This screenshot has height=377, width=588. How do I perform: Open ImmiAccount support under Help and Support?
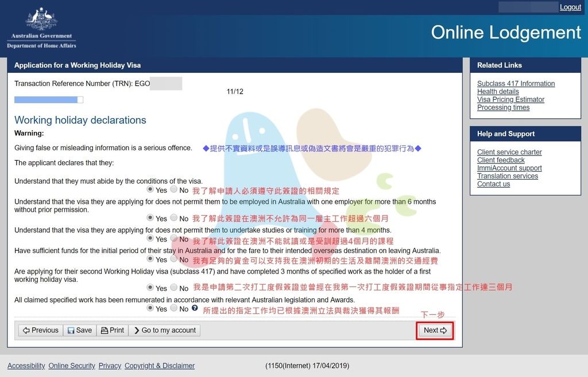coord(509,168)
